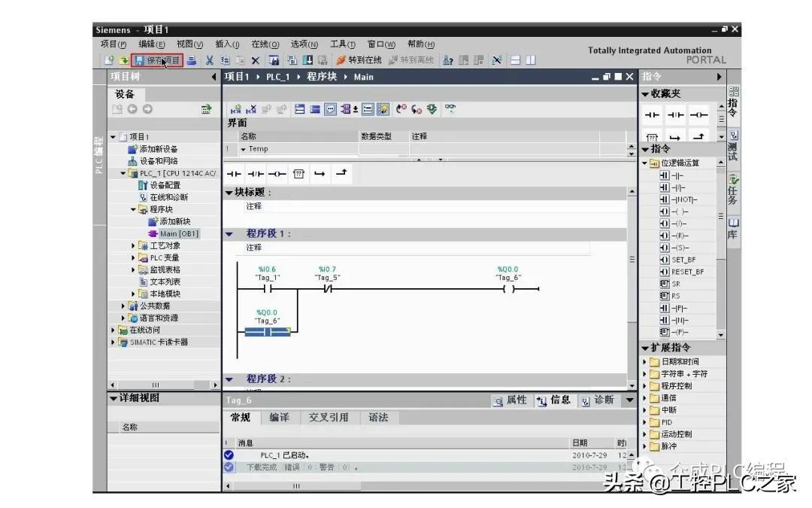Insert an empty box from the editor favorites bar

(298, 174)
